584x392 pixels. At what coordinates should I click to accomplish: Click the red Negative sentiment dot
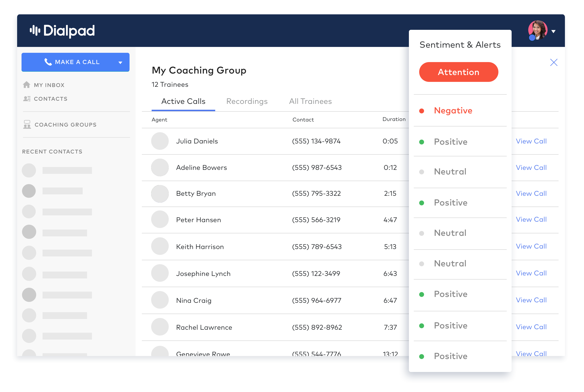(x=422, y=111)
